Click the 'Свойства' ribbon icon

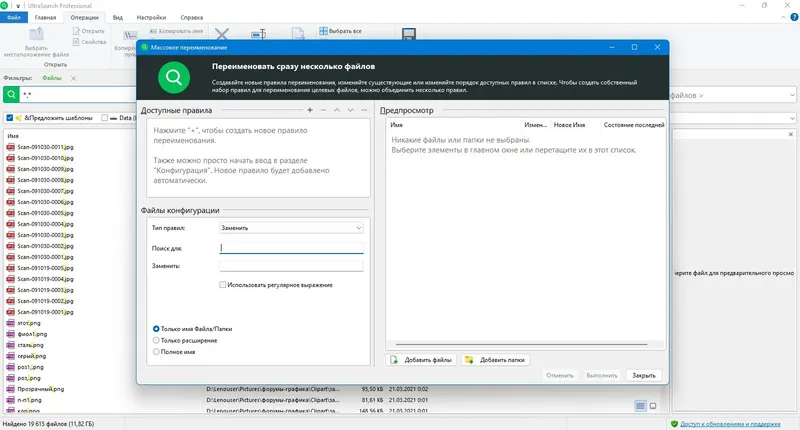pos(76,42)
